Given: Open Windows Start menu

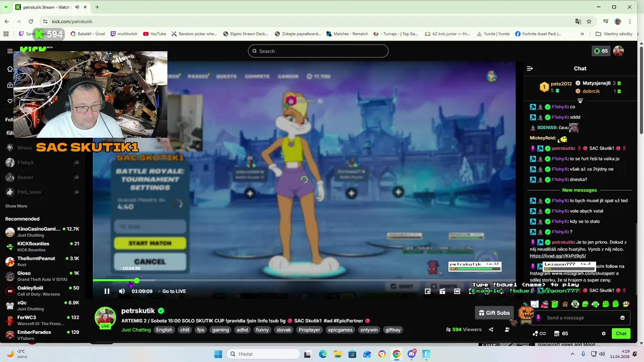Looking at the screenshot, I should [218, 354].
